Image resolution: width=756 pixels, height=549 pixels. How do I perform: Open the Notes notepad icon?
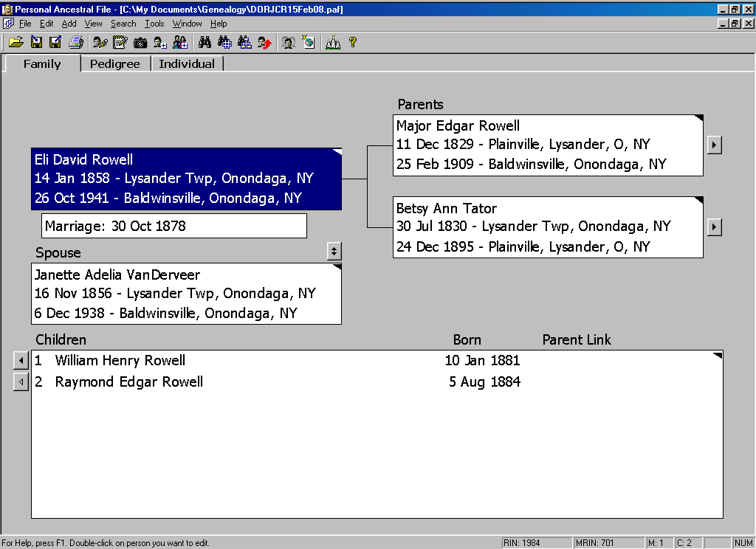pyautogui.click(x=120, y=42)
